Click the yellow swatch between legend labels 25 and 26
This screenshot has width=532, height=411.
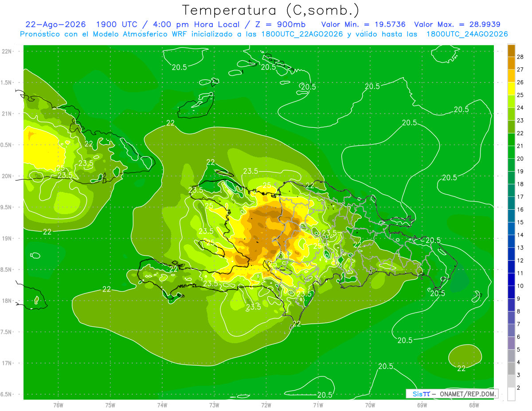coord(511,88)
